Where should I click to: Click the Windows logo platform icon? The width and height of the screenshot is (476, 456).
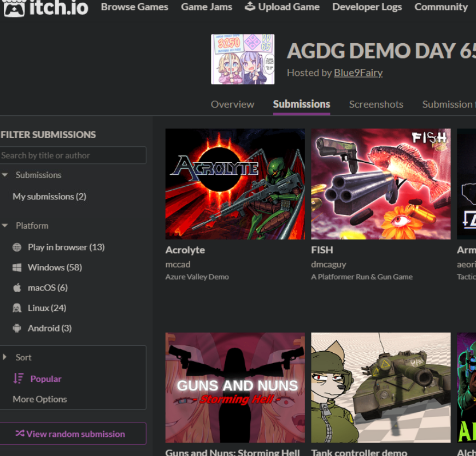17,268
